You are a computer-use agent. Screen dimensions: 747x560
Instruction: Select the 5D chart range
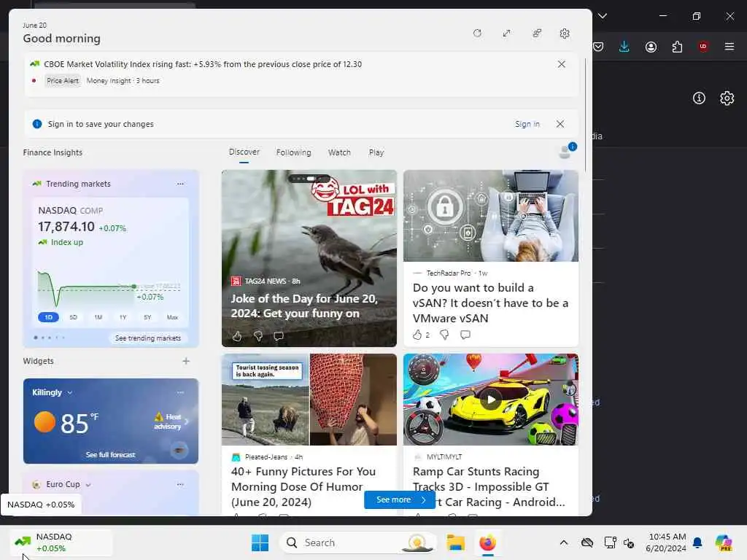pyautogui.click(x=74, y=317)
